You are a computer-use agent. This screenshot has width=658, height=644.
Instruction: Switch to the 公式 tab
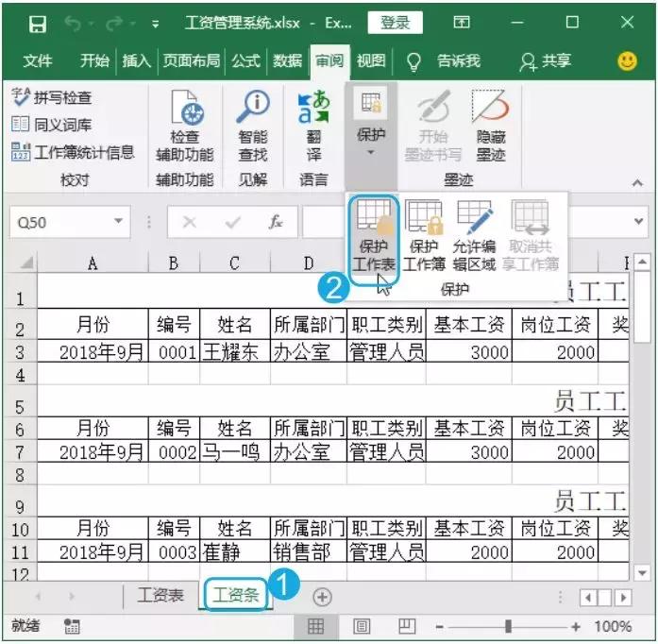(x=245, y=60)
